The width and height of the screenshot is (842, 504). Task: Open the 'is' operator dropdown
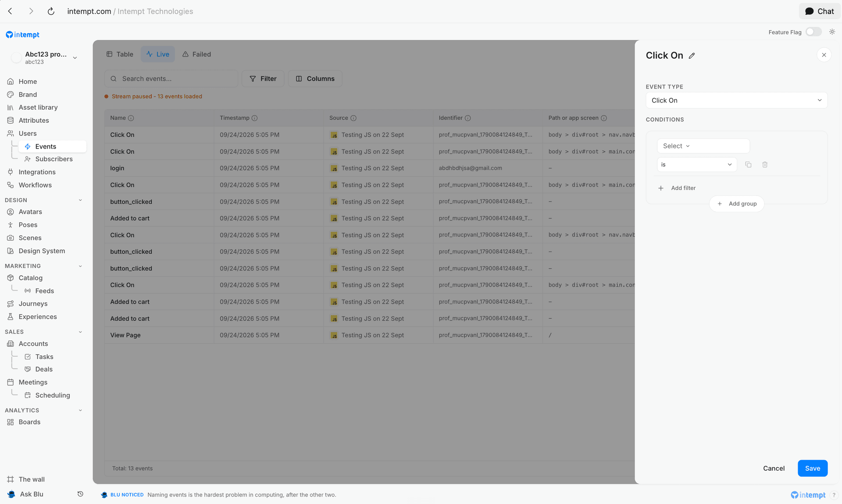coord(697,165)
